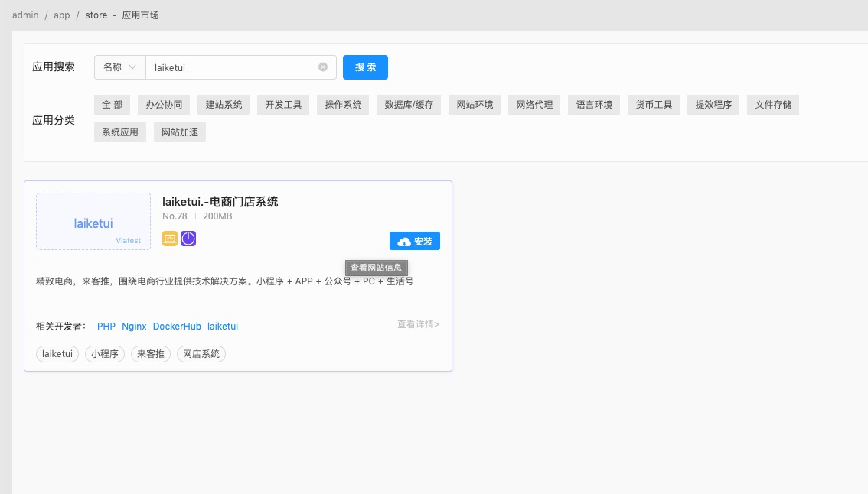The image size is (868, 494).
Task: Open the yellow monitor icon on laiketui card
Action: click(170, 239)
